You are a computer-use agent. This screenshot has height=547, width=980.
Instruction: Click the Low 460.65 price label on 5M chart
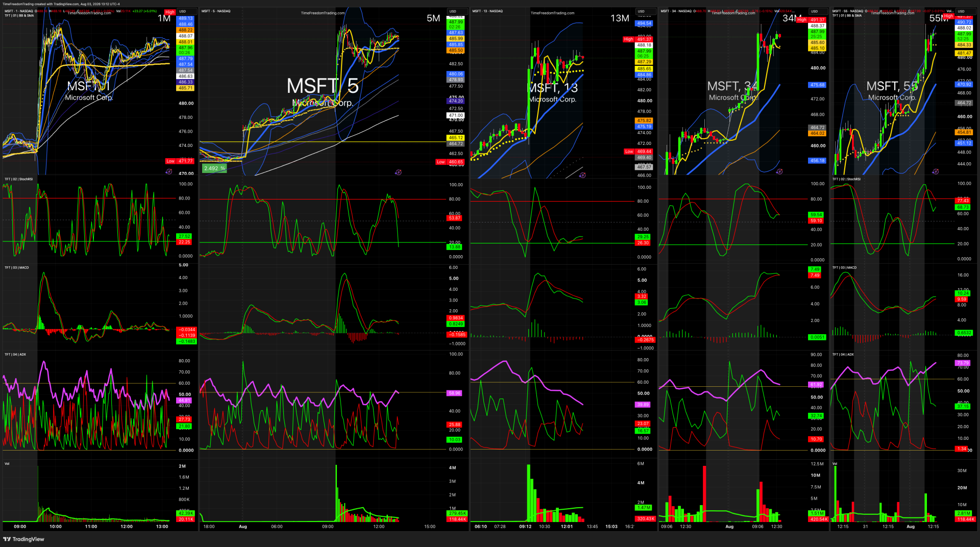point(450,162)
